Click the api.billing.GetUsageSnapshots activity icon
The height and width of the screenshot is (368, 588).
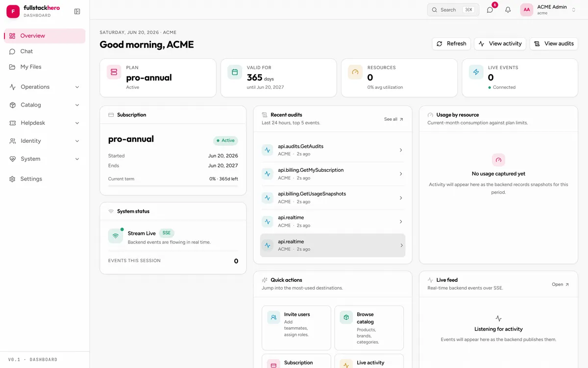[x=267, y=198]
